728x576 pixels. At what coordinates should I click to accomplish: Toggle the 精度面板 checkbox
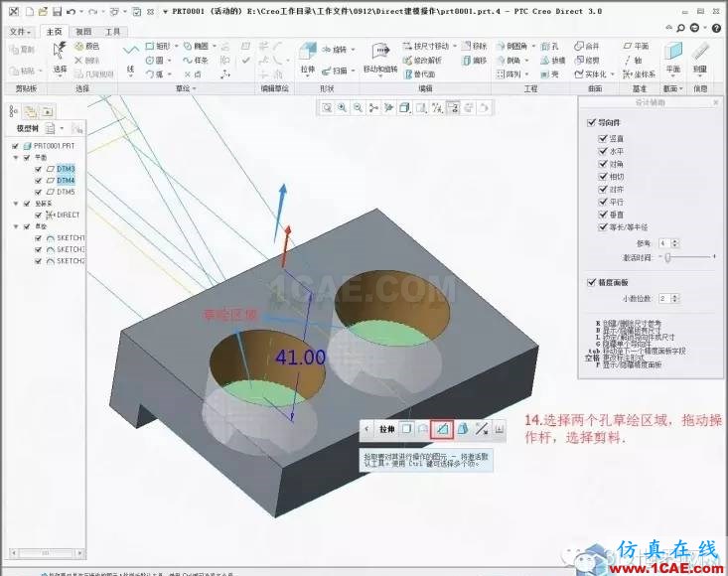tap(591, 282)
